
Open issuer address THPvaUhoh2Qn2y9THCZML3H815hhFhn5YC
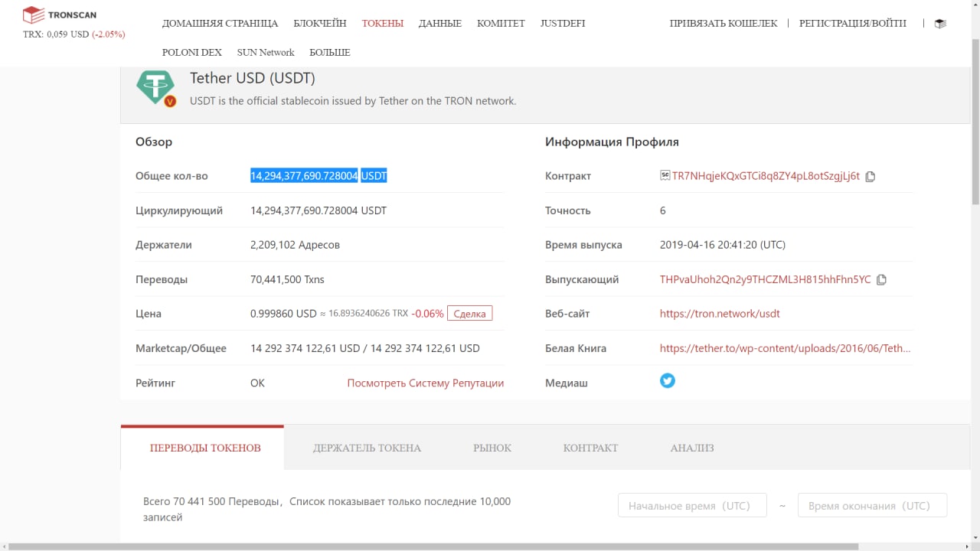pyautogui.click(x=766, y=279)
